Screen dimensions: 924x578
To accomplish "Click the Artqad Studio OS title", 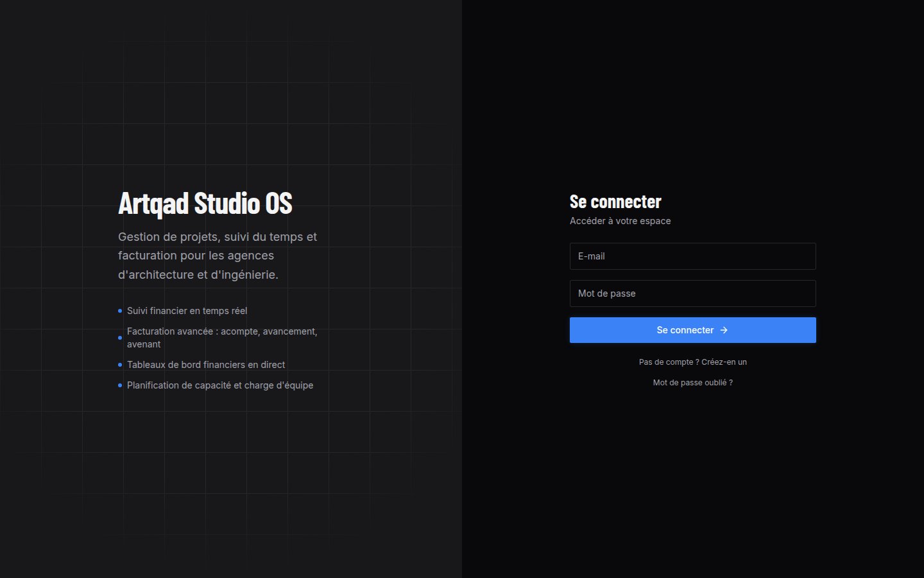I will click(x=205, y=203).
